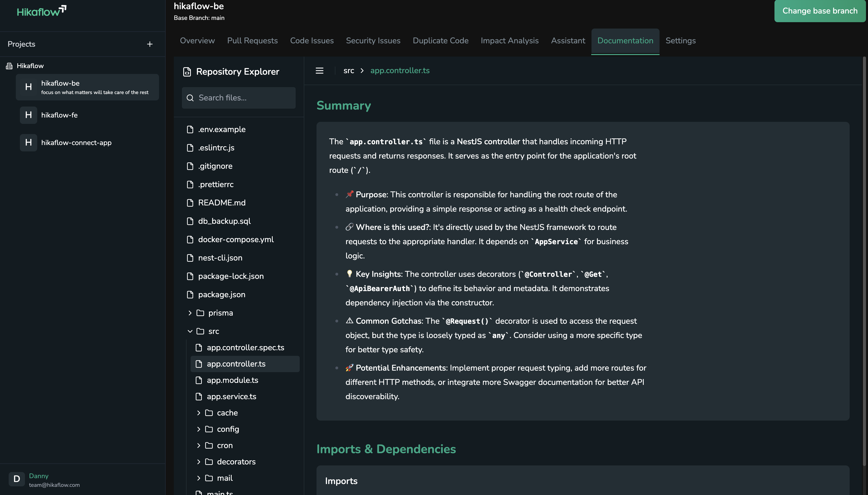The height and width of the screenshot is (495, 868).
Task: Expand the decorators folder chevron
Action: pos(199,462)
